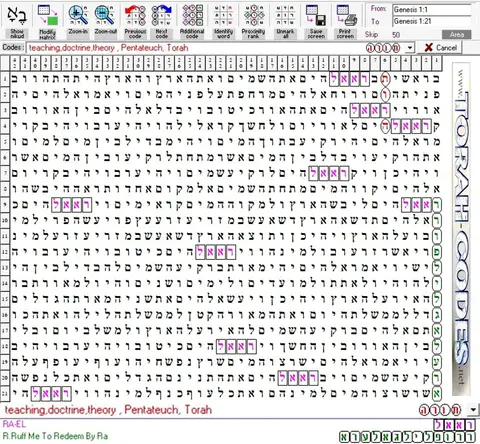Click the Cancel button
The width and height of the screenshot is (480, 444).
(x=440, y=48)
